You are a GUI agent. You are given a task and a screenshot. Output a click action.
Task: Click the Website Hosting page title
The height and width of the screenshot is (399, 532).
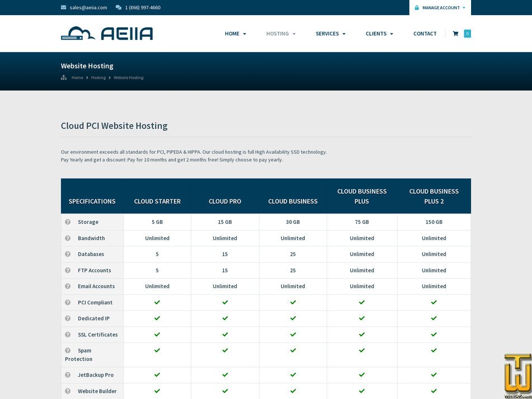click(x=87, y=66)
